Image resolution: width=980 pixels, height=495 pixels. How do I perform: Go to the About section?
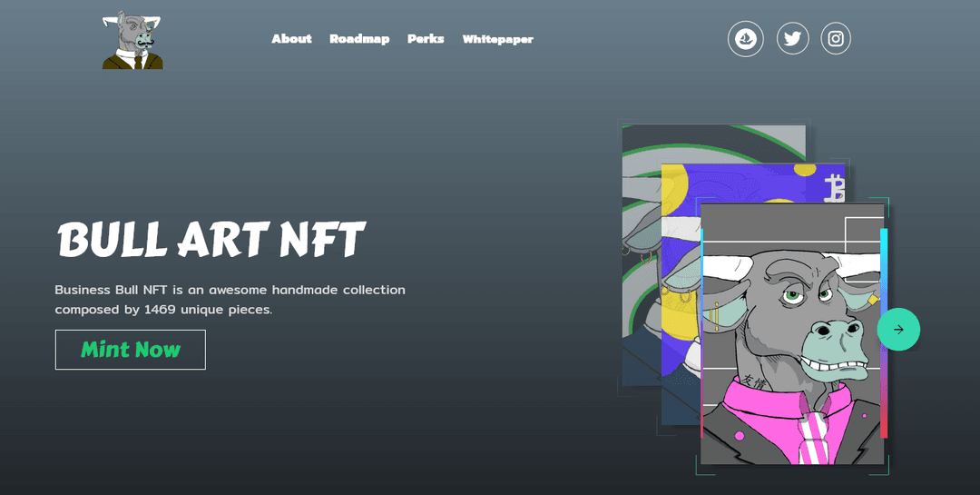click(291, 39)
